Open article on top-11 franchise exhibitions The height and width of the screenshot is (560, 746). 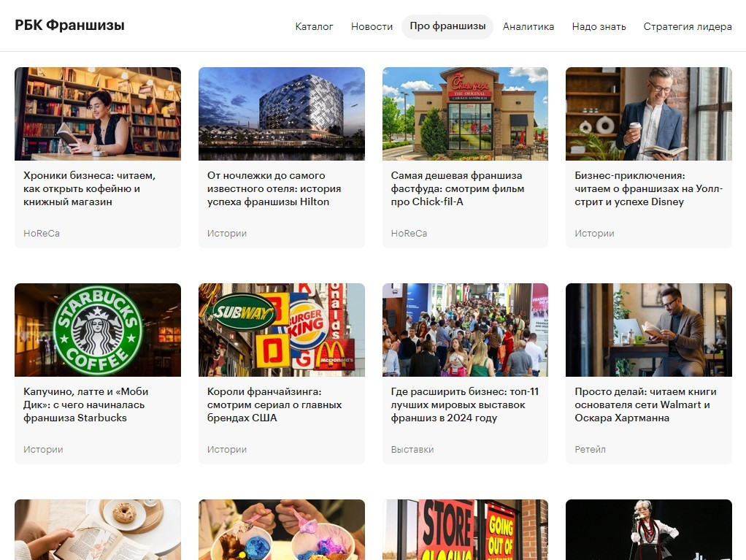(465, 404)
